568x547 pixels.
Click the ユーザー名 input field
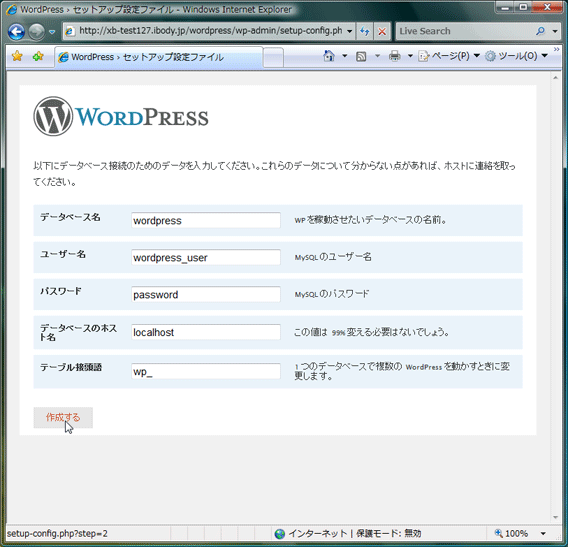[206, 257]
